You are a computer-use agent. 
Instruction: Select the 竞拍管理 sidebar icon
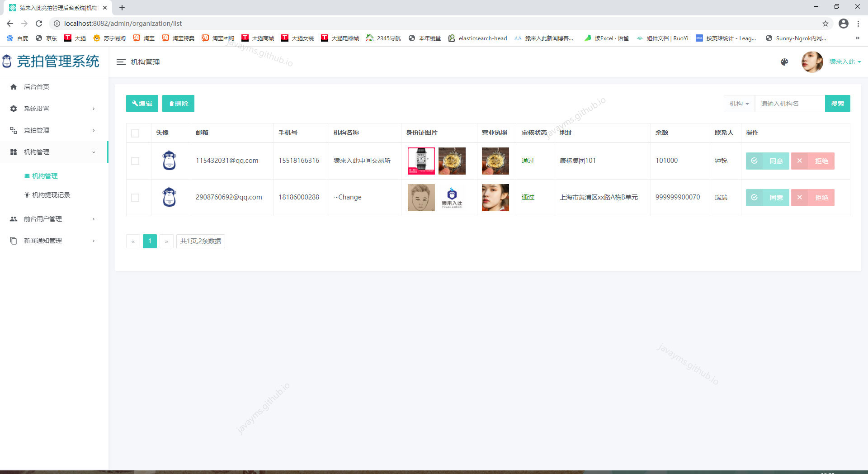click(14, 130)
